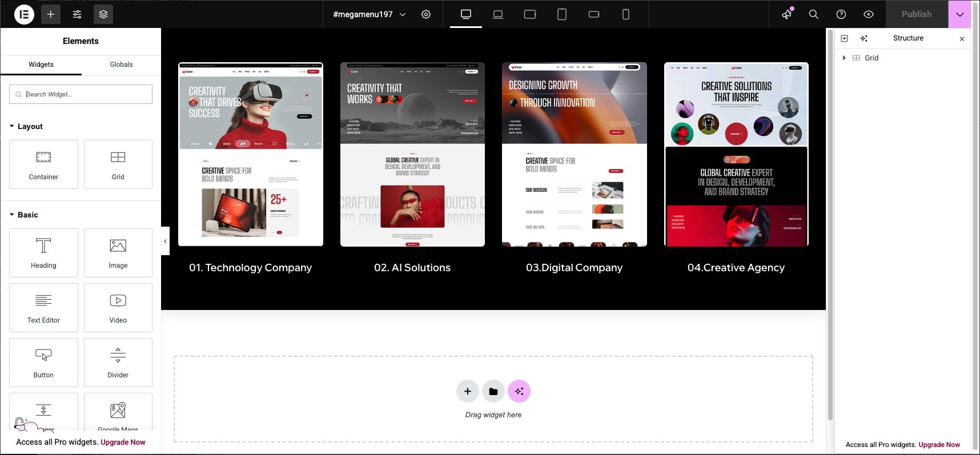Expand the Grid item in Structure
The height and width of the screenshot is (455, 980).
coord(844,58)
